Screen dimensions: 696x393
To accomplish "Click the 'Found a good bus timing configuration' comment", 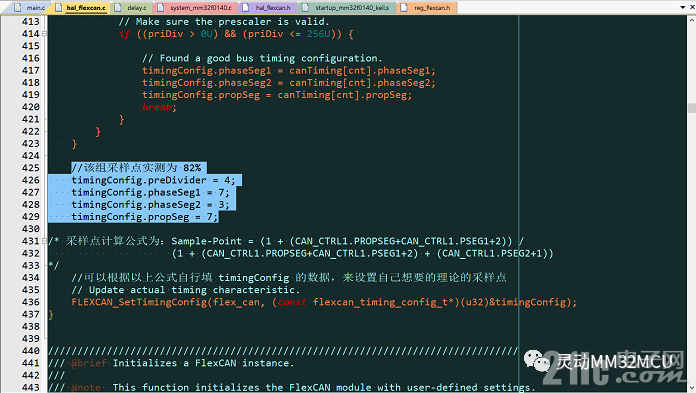I will [x=262, y=58].
